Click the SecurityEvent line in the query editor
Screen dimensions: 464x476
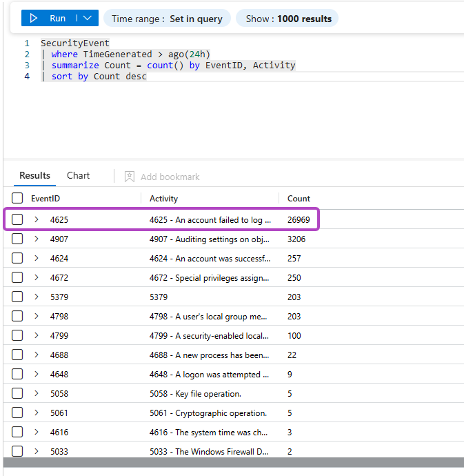pyautogui.click(x=75, y=43)
